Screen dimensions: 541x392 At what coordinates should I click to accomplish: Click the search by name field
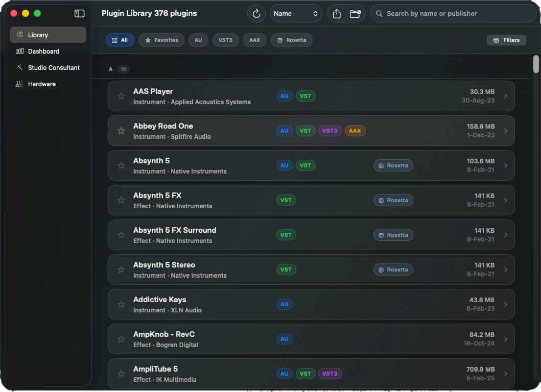tap(453, 13)
